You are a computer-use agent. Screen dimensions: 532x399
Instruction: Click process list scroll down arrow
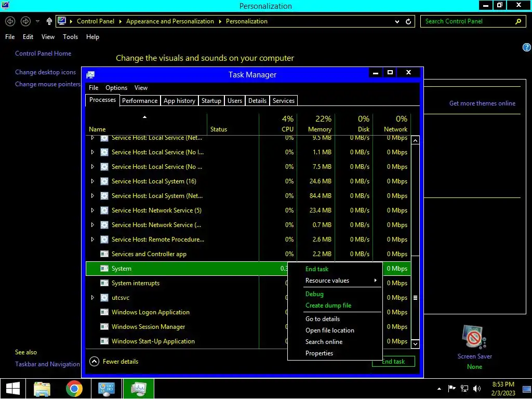[415, 344]
